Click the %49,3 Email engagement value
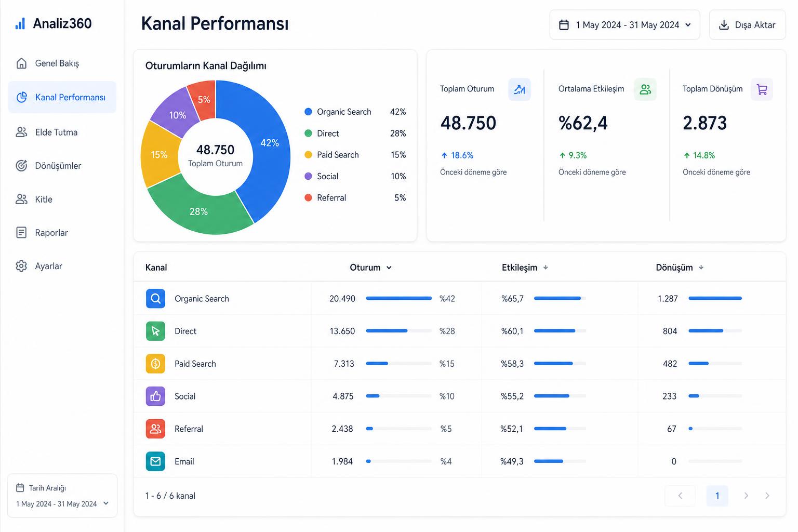This screenshot has height=532, width=798. [x=512, y=461]
